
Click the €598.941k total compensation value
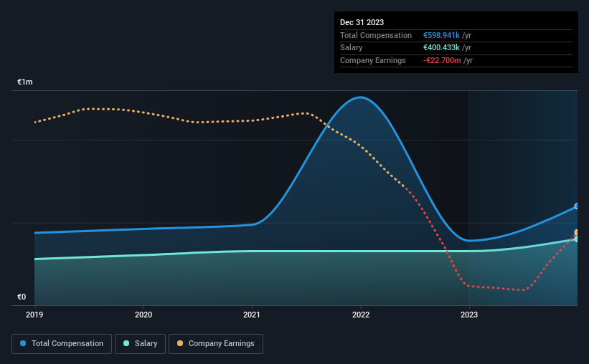441,35
